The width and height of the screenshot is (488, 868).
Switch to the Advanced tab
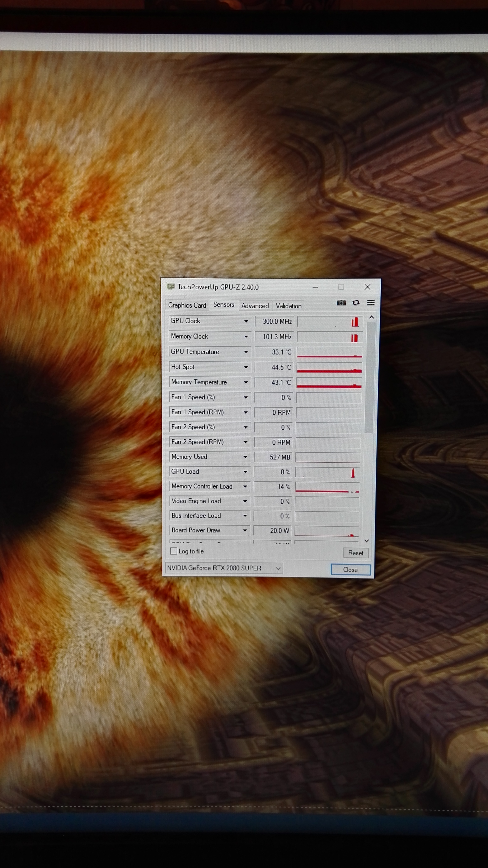(255, 306)
